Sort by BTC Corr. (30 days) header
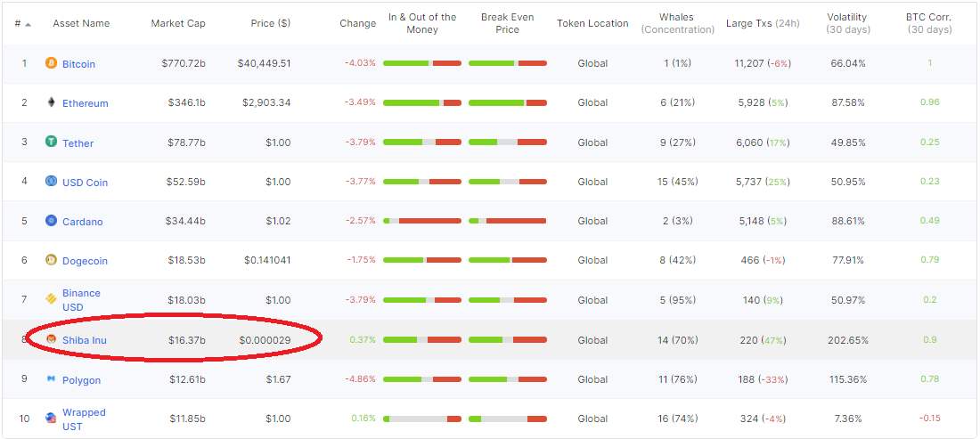980x439 pixels. pos(929,23)
